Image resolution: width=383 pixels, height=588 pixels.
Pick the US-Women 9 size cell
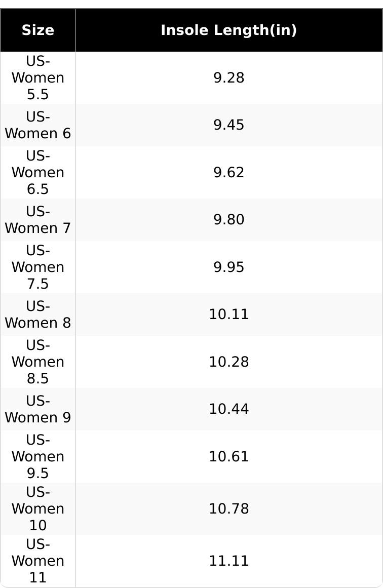(38, 409)
